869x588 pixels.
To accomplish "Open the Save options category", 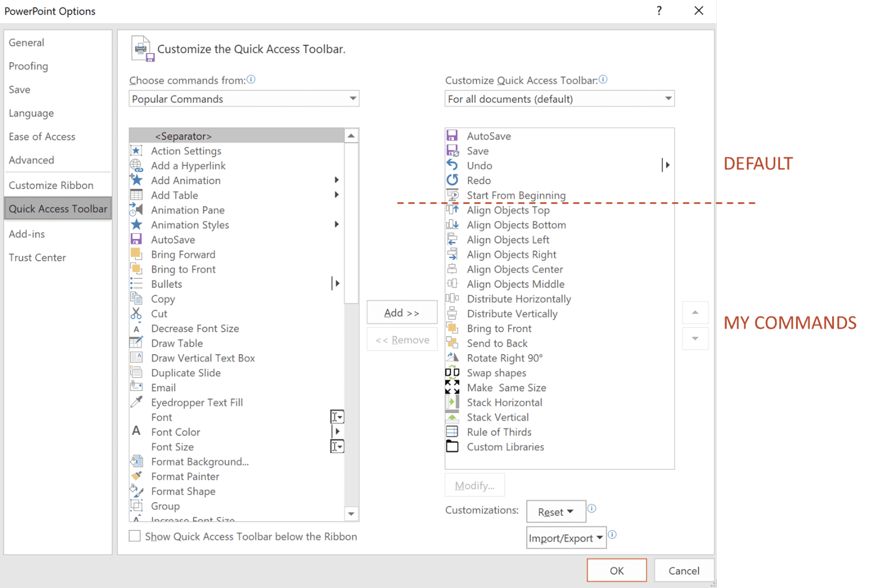I will click(58, 89).
